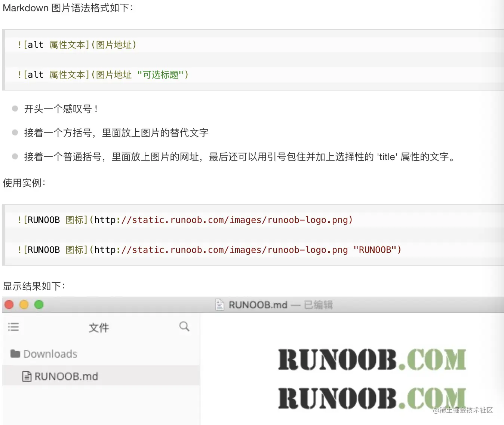Image resolution: width=504 pixels, height=425 pixels.
Task: Click the yellow minimize window button
Action: pos(24,305)
